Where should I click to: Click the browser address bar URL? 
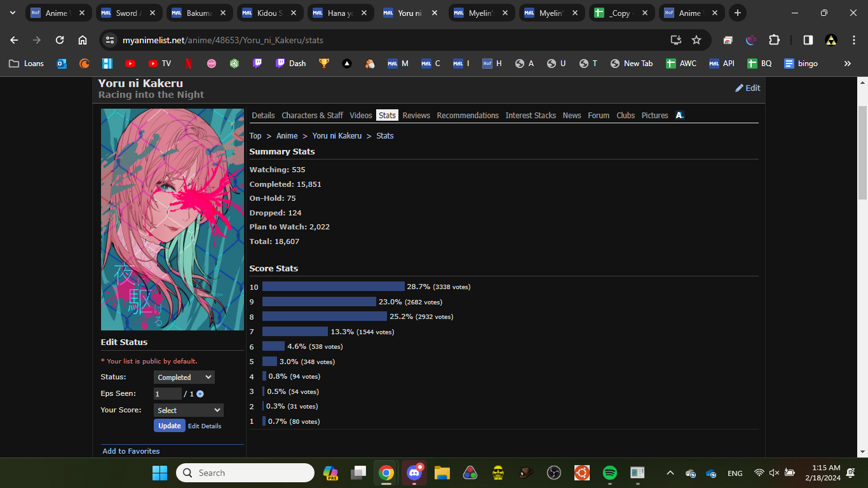point(223,40)
